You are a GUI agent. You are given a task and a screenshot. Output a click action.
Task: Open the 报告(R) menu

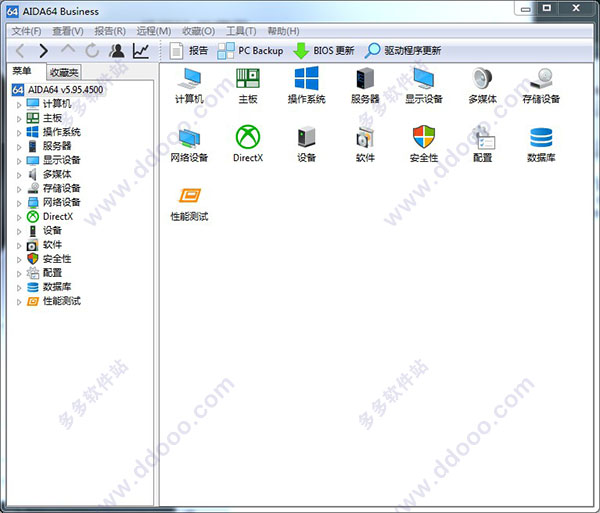coord(110,31)
